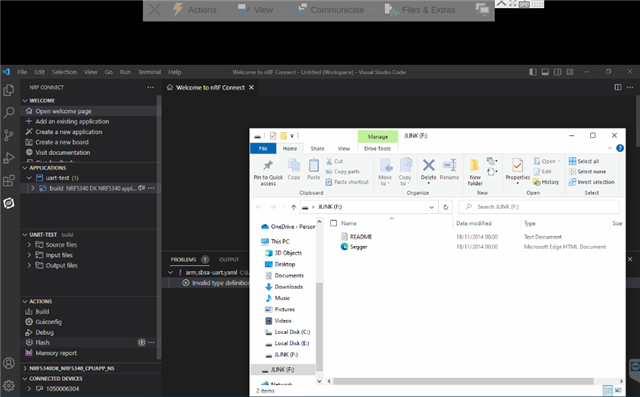Click Create a new board
640x397 pixels.
tap(62, 142)
